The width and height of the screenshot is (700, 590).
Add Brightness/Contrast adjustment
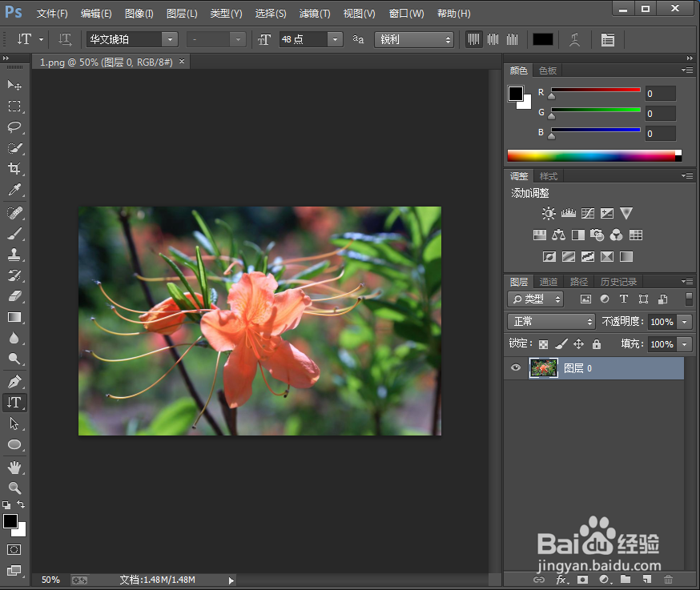coord(549,213)
